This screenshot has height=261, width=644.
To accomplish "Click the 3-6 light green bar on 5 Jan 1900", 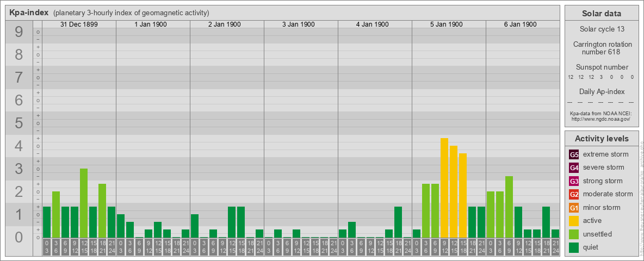I will [426, 210].
